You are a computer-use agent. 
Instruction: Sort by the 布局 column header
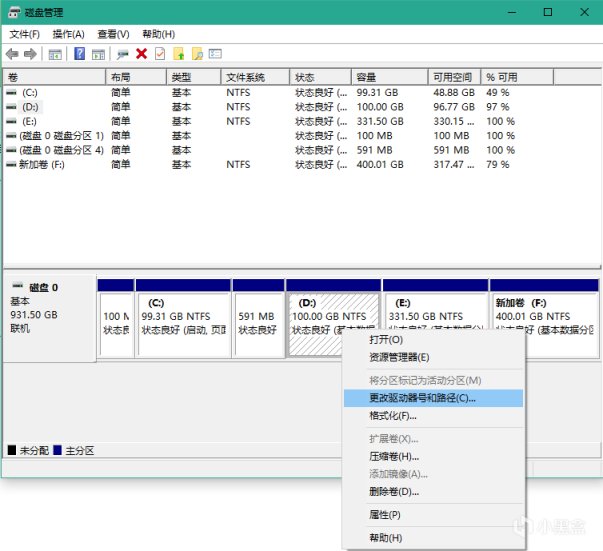click(136, 77)
